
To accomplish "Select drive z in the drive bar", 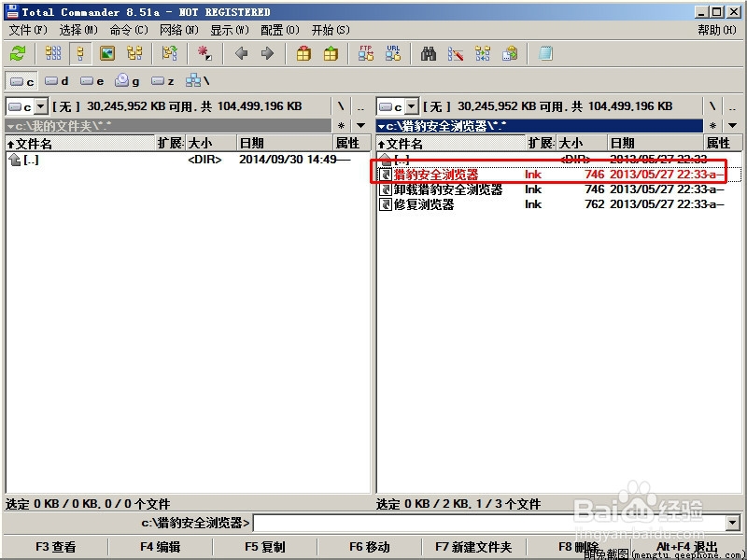I will 162,81.
